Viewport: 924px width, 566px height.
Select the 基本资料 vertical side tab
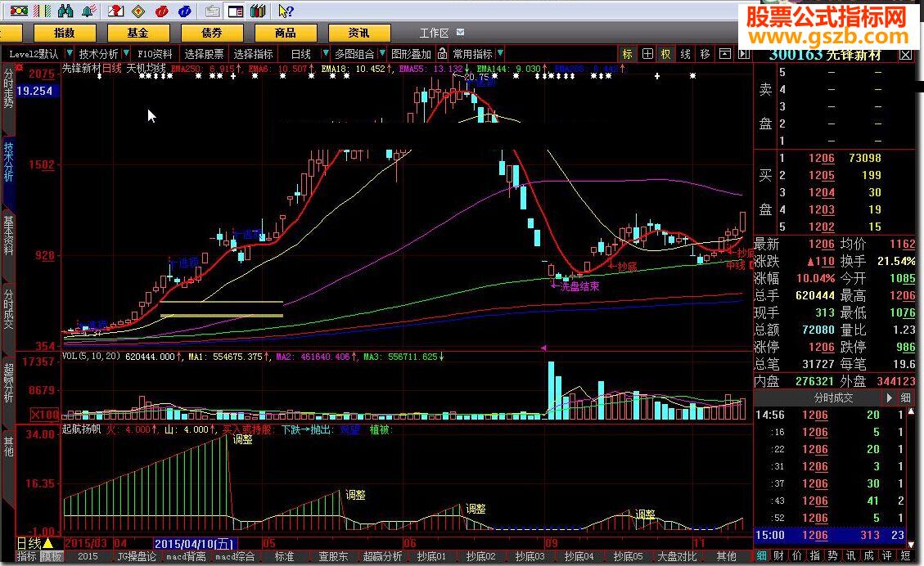[8, 236]
